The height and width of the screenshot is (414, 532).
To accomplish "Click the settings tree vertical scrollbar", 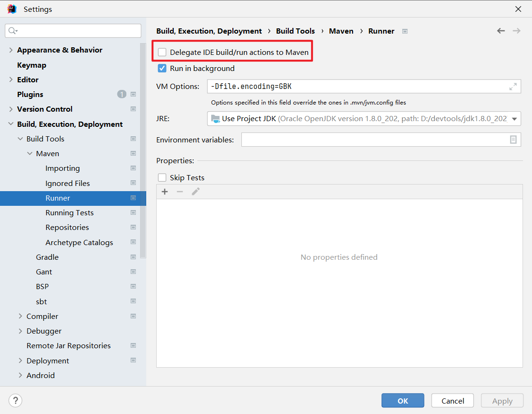I will pyautogui.click(x=143, y=150).
